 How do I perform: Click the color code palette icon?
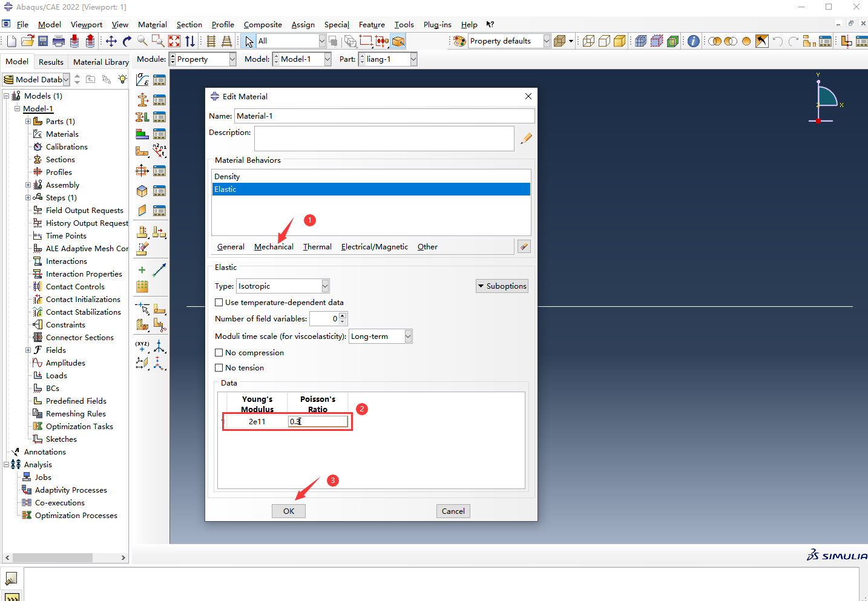click(x=459, y=41)
